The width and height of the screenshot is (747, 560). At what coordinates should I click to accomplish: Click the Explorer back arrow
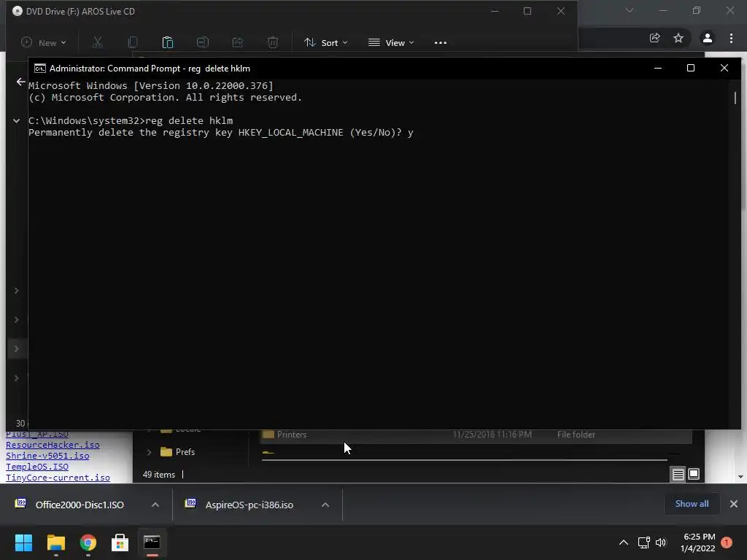20,82
